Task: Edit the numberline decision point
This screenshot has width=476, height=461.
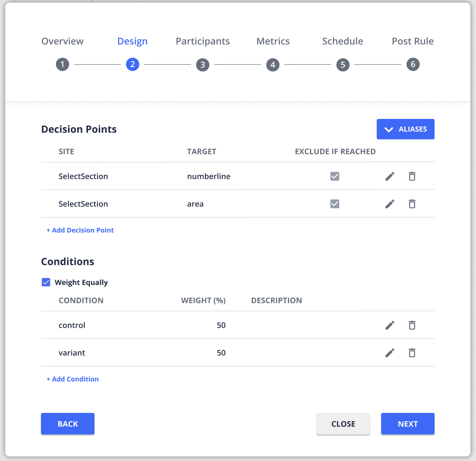Action: [390, 176]
